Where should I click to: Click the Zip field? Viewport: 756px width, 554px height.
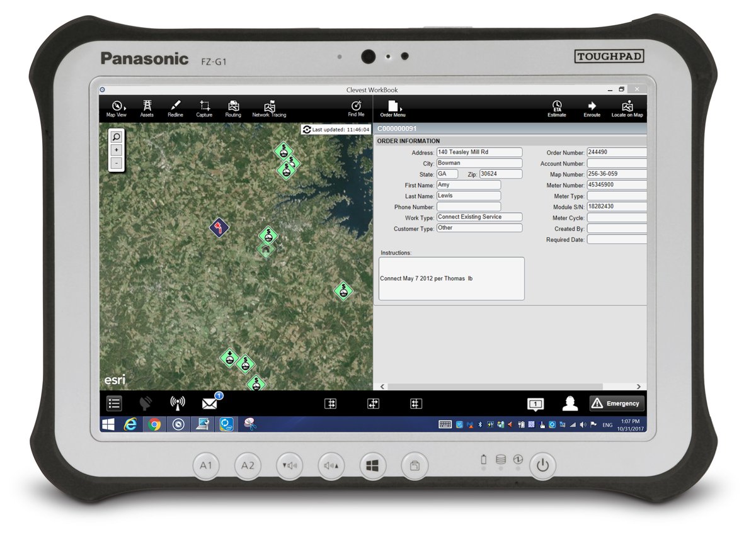pyautogui.click(x=500, y=174)
